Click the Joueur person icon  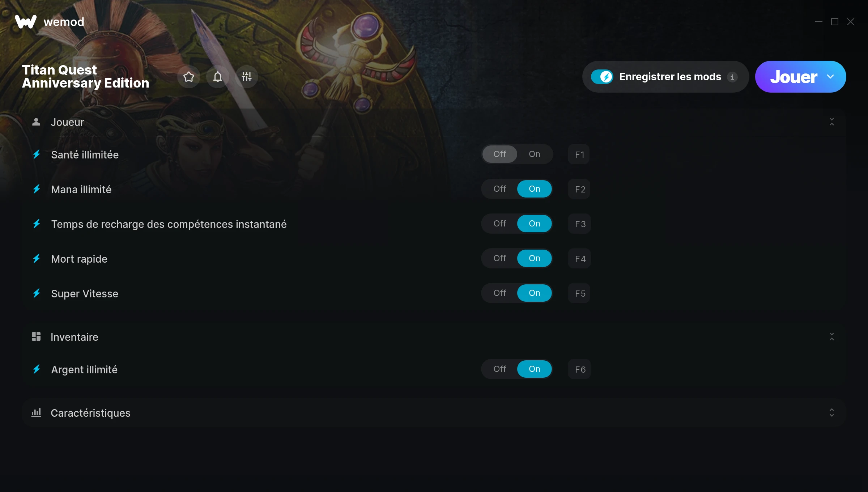coord(36,122)
